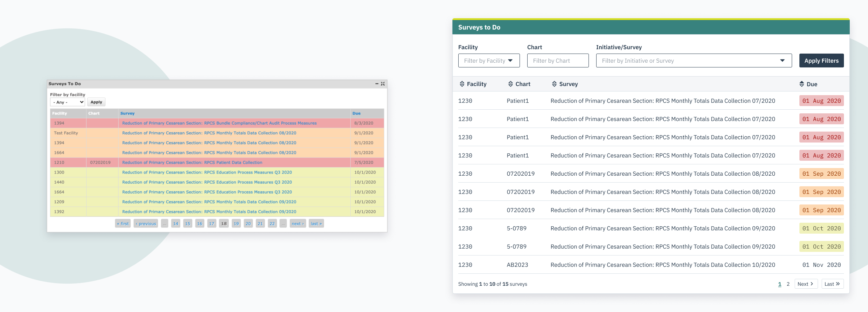Open the Filter by Facility dropdown
The height and width of the screenshot is (312, 868).
click(489, 61)
